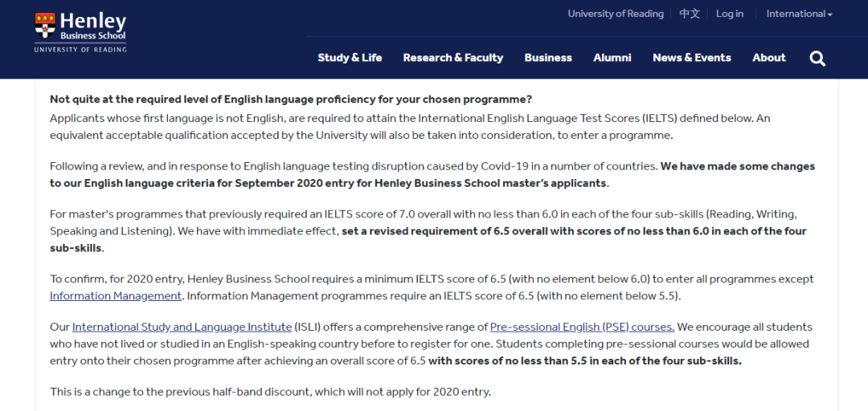
Task: Open Research & Faculty menu
Action: (452, 58)
